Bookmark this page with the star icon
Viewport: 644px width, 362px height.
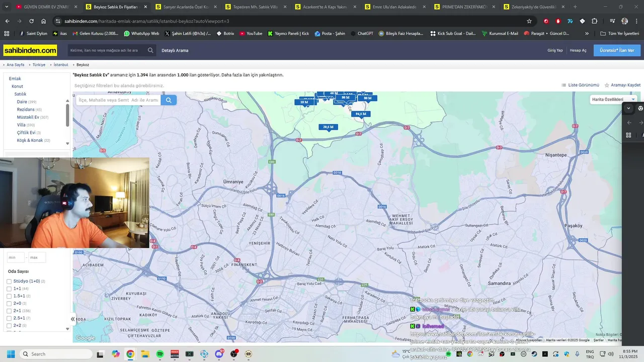529,21
